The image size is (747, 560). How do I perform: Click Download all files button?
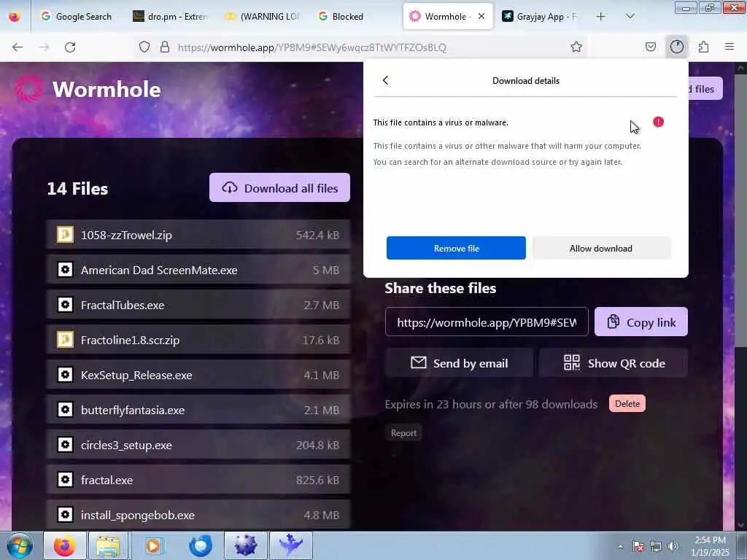click(x=279, y=187)
